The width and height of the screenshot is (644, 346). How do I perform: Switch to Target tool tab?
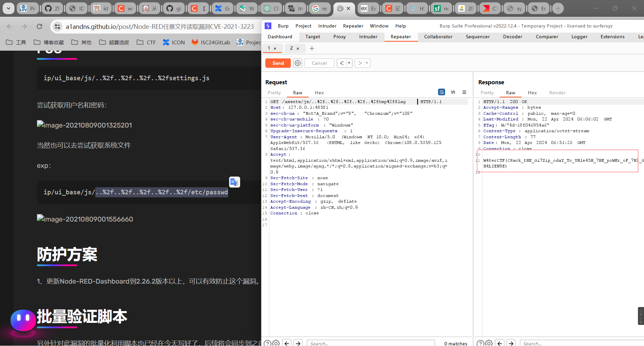313,37
